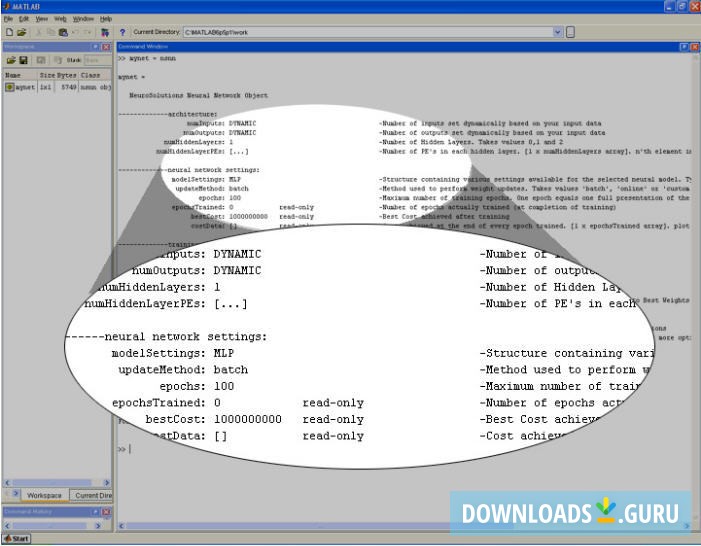Undock the Command Window panel

[x=684, y=47]
